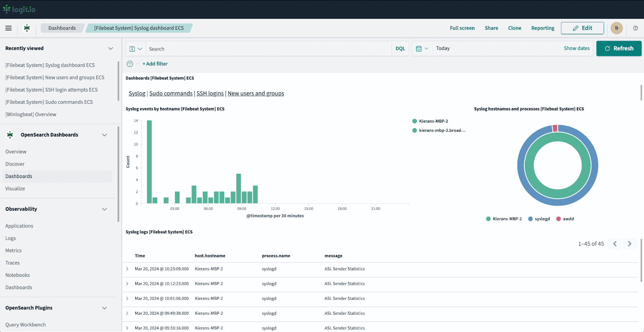Open the help icon in header
The width and height of the screenshot is (644, 332).
(636, 28)
